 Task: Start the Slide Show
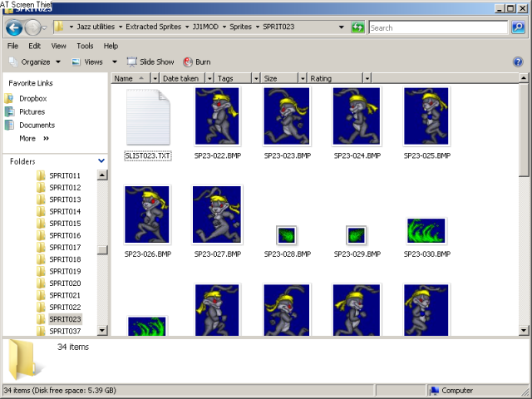tap(150, 62)
